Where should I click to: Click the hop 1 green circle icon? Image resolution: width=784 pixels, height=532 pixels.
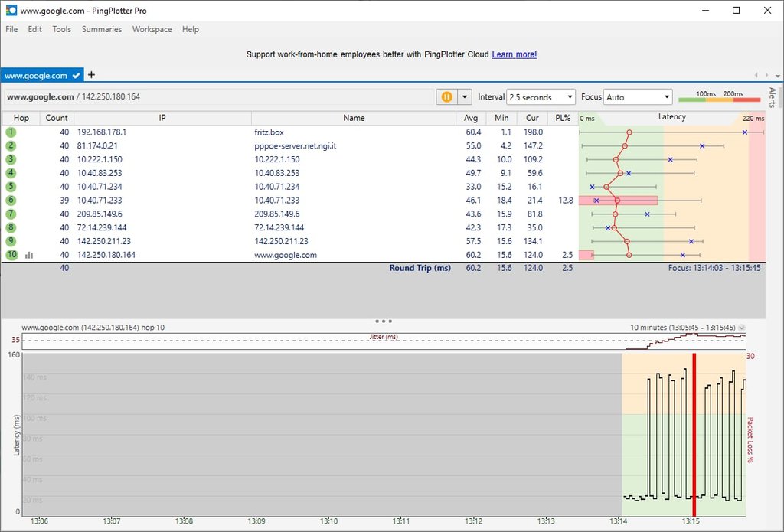click(x=11, y=132)
